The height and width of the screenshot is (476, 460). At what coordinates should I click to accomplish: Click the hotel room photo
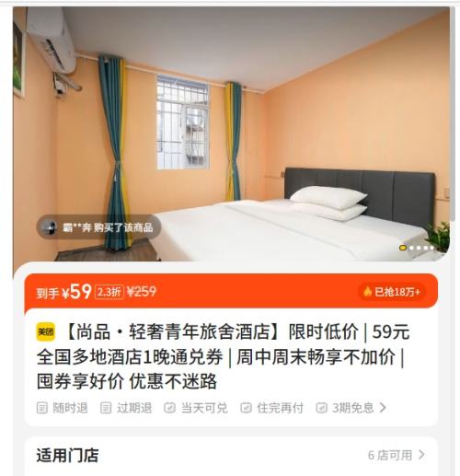(231, 134)
